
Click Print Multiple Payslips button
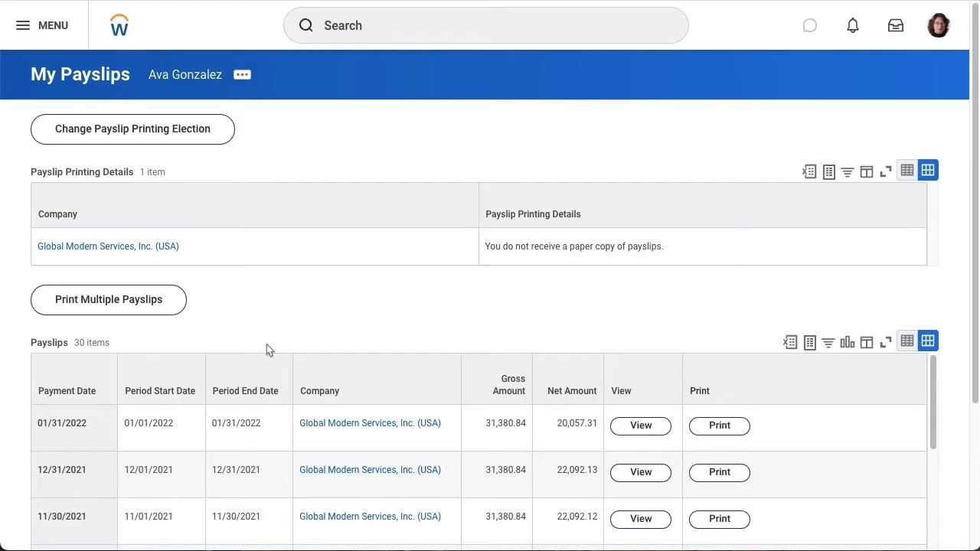point(109,300)
